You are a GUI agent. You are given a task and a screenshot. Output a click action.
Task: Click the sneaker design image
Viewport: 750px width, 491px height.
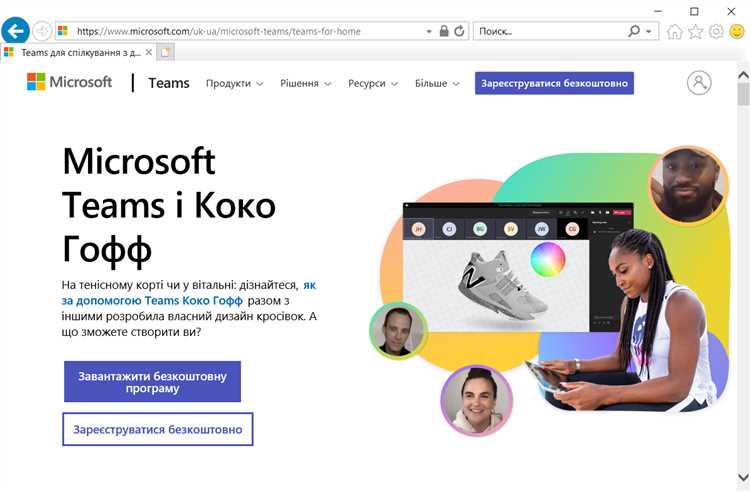502,284
